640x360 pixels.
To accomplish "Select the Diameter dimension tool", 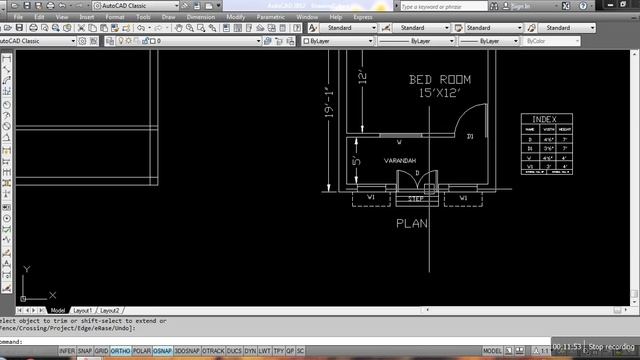I will pyautogui.click(x=7, y=127).
